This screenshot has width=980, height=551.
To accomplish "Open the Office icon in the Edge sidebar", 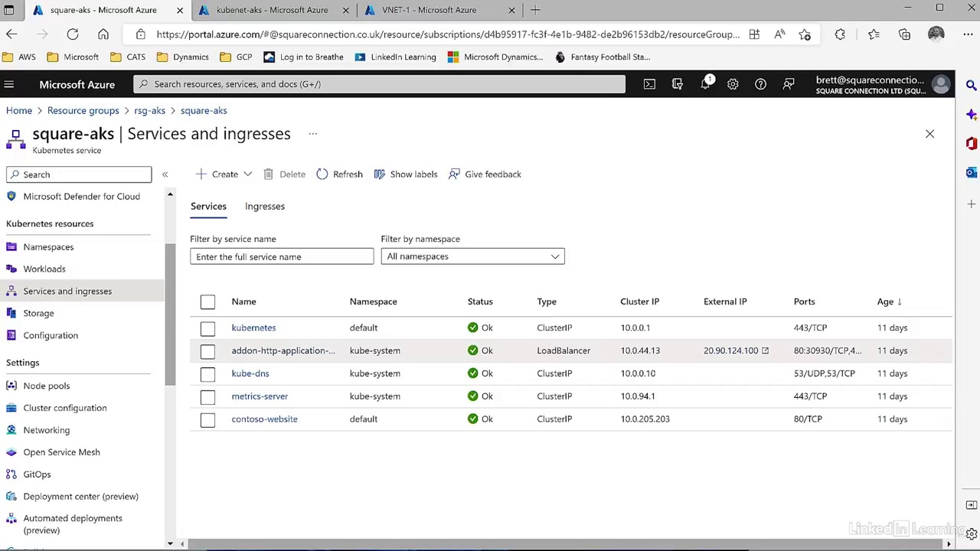I will coord(971,144).
